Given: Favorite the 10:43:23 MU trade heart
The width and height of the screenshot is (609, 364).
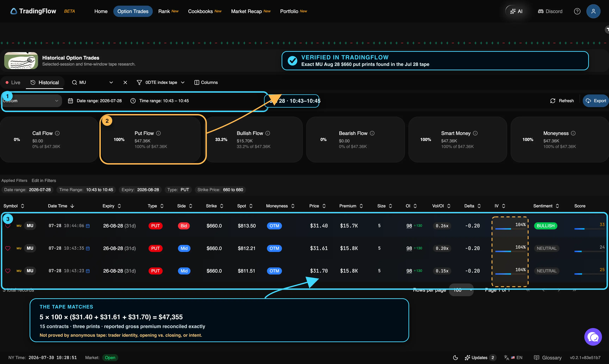Looking at the screenshot, I should pos(8,271).
